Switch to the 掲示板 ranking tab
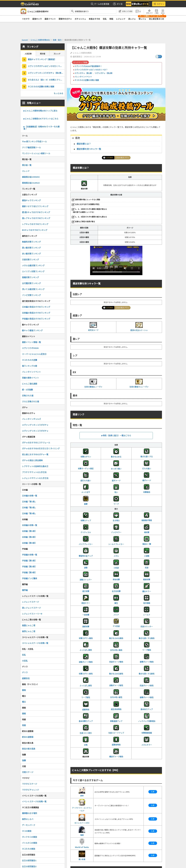Screen dimensions: 186x868 click(43, 54)
